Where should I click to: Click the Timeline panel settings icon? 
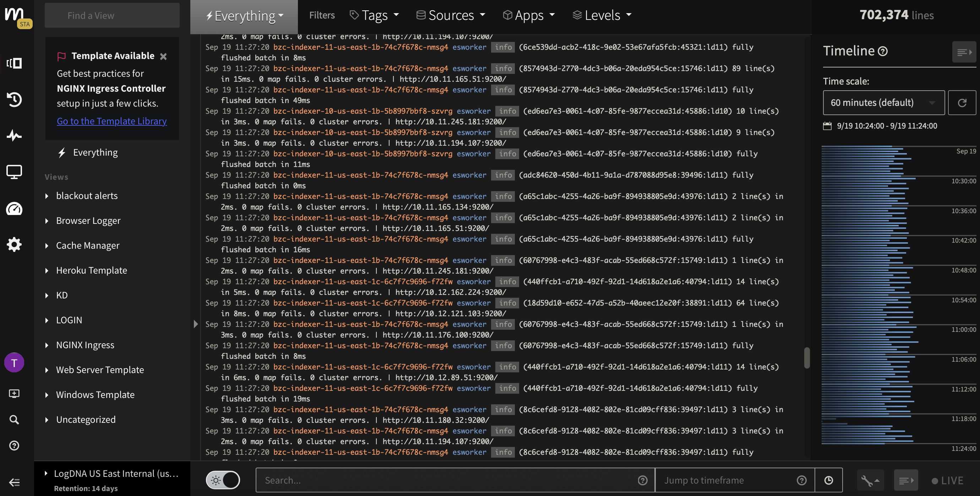965,52
